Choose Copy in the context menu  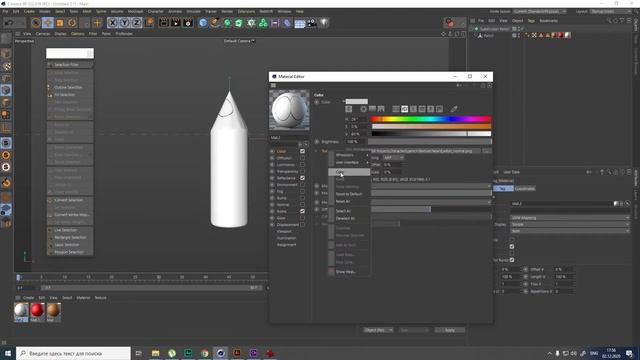(x=349, y=172)
